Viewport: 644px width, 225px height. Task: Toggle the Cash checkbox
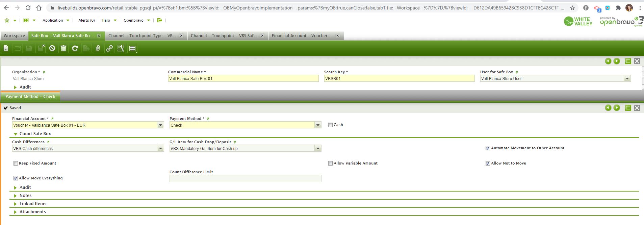(x=330, y=125)
